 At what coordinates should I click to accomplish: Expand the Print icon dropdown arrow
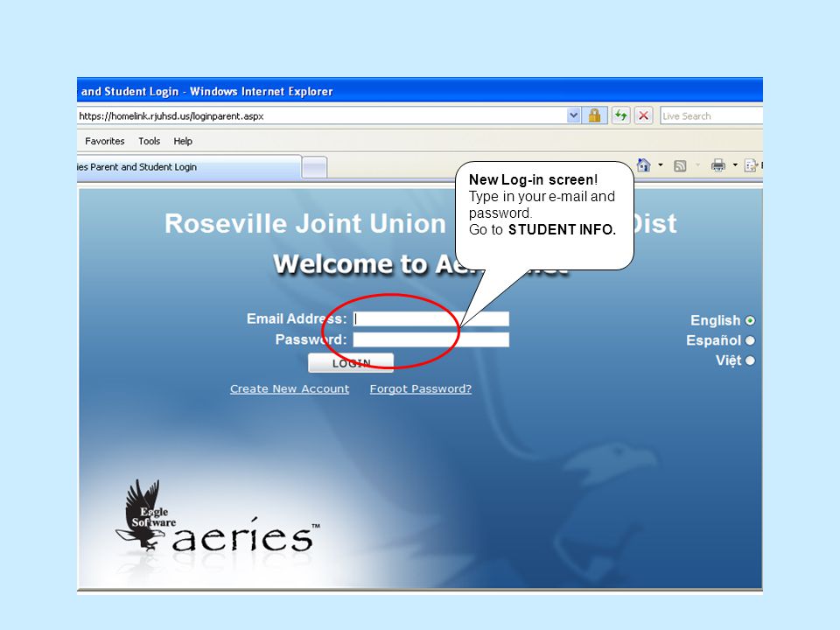(x=735, y=165)
